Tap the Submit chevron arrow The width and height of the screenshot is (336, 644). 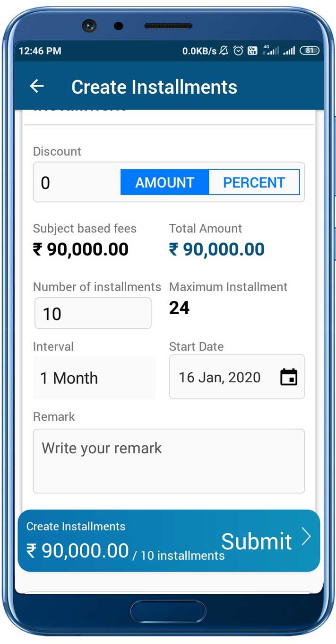(x=306, y=537)
